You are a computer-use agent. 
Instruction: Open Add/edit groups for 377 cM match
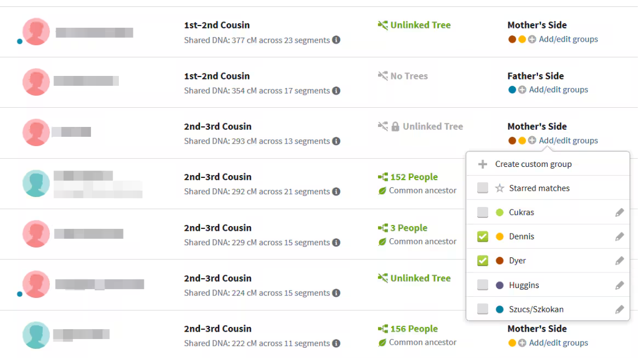coord(568,39)
